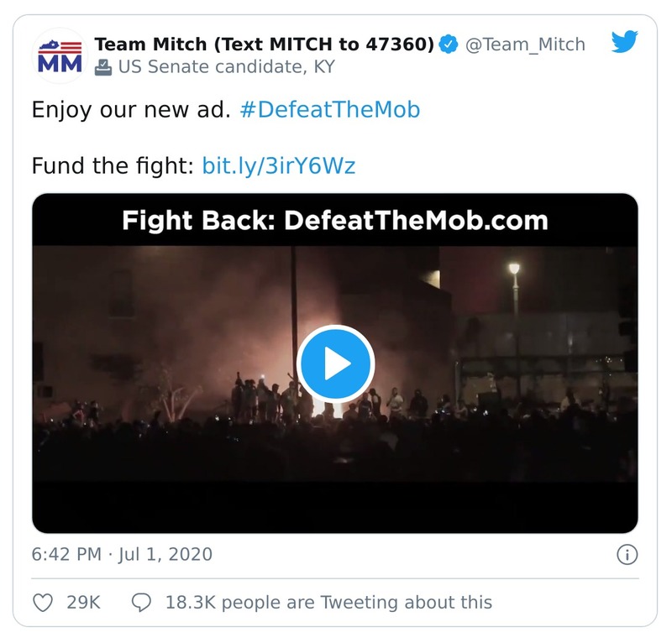The height and width of the screenshot is (643, 672).
Task: Click the "Fund the fight:" text
Action: tap(113, 165)
